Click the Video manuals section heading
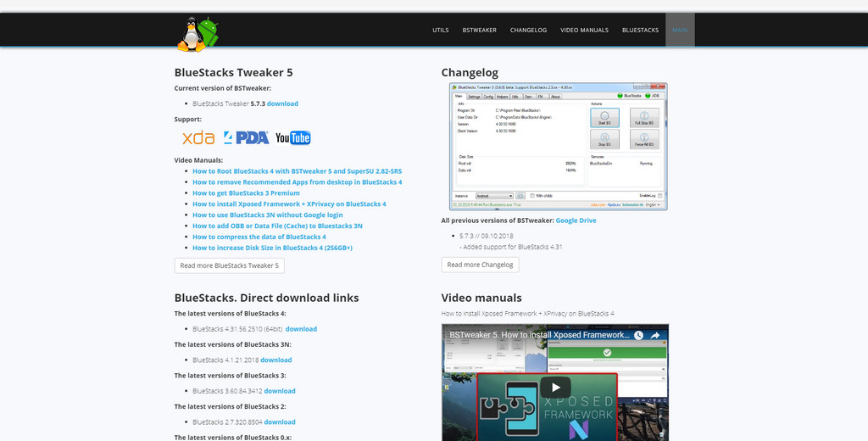 pos(481,298)
